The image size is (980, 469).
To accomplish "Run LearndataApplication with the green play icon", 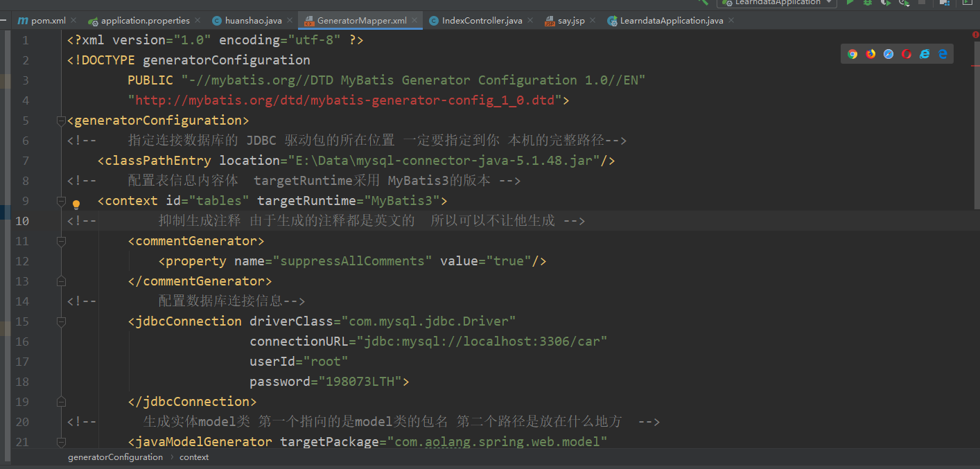I will pos(850,3).
